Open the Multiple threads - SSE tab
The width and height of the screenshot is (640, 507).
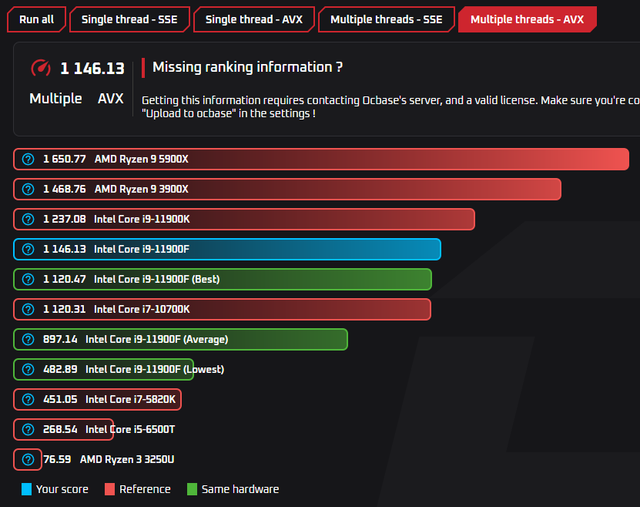[387, 20]
